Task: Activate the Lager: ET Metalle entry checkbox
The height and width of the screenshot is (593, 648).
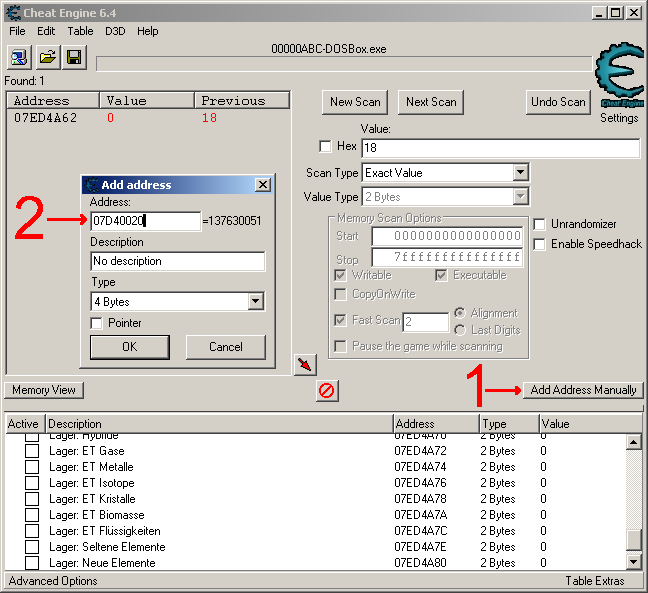Action: 32,467
